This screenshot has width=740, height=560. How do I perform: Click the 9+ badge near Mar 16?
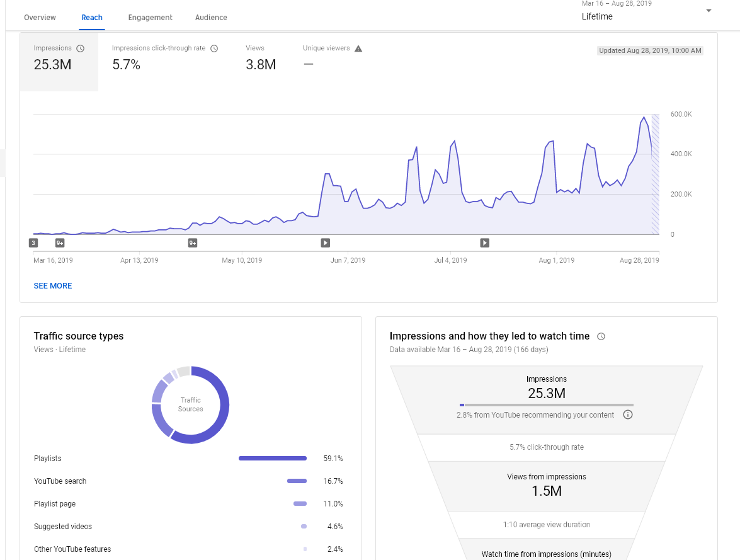click(x=60, y=243)
